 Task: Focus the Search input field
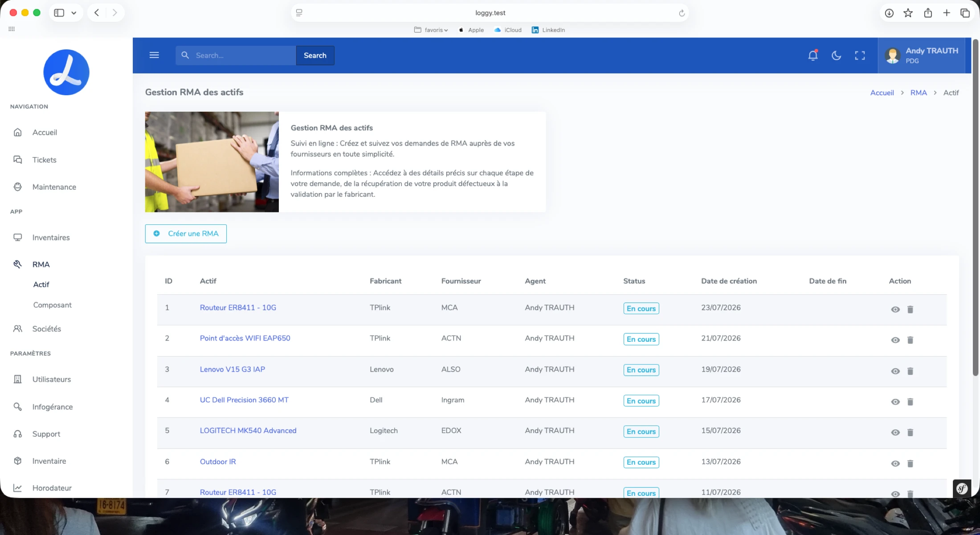[236, 55]
